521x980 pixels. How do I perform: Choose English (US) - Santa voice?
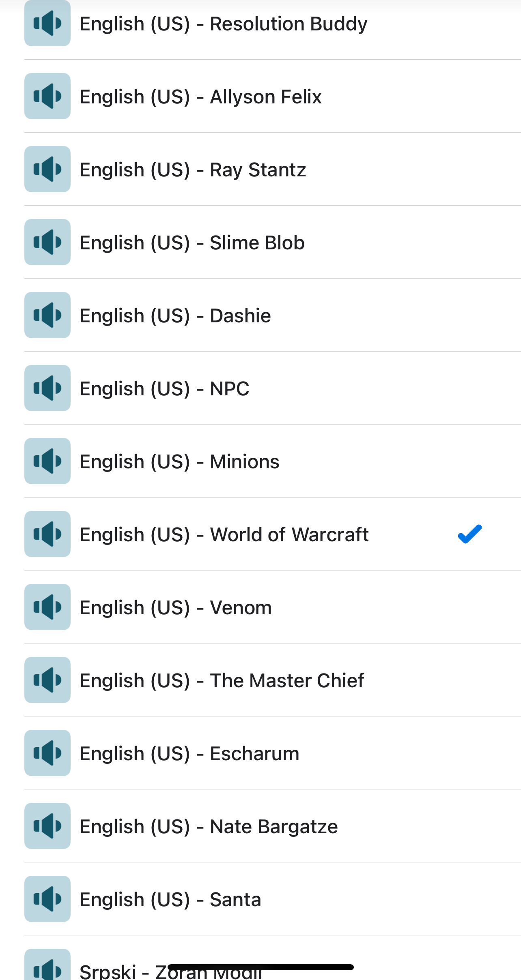[x=170, y=899]
